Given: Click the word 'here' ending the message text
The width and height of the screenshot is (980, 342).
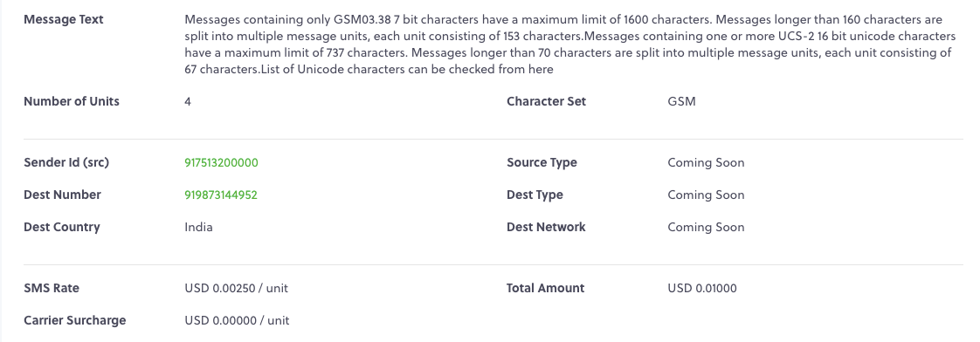Looking at the screenshot, I should tap(541, 70).
